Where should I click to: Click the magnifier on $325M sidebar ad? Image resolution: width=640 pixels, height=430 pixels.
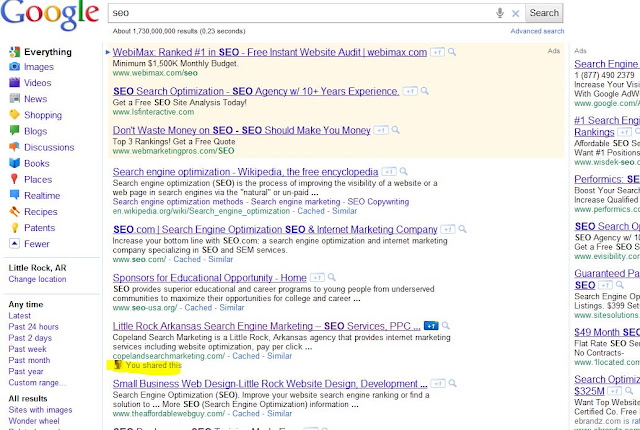pos(629,391)
